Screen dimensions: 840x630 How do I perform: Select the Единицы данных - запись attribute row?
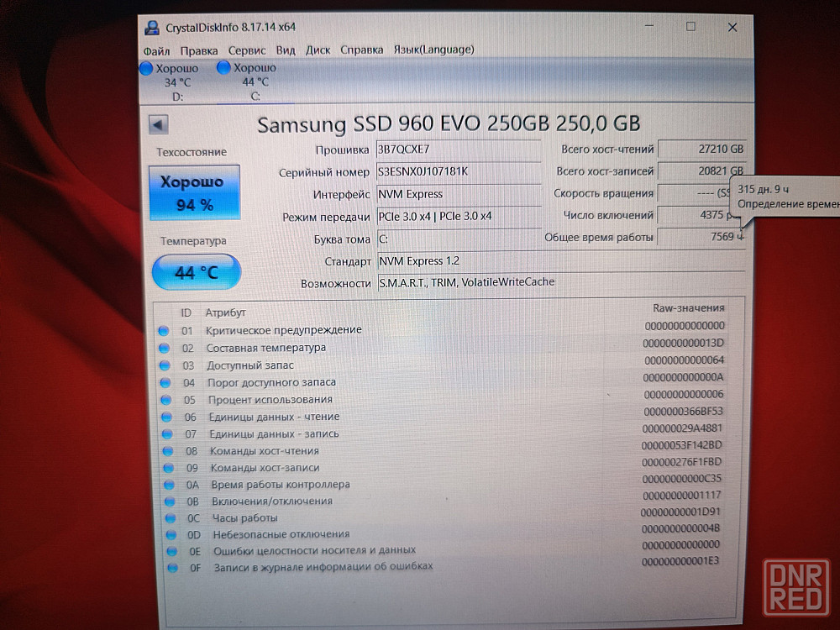tap(443, 431)
